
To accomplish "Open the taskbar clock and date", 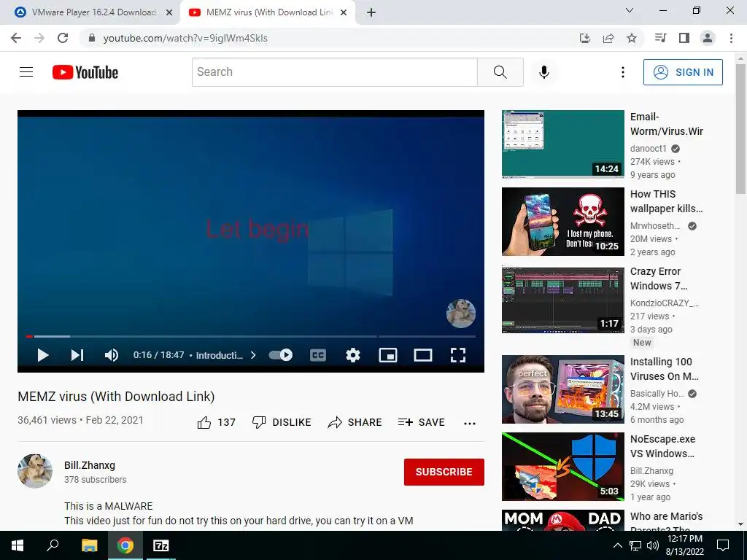I will point(685,545).
